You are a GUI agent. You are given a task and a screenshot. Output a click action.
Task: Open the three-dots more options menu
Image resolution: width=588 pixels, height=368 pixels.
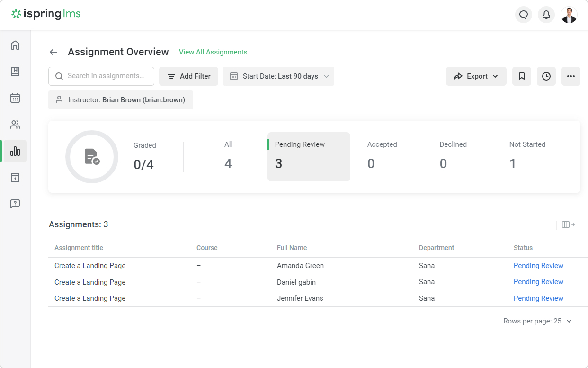click(x=570, y=76)
